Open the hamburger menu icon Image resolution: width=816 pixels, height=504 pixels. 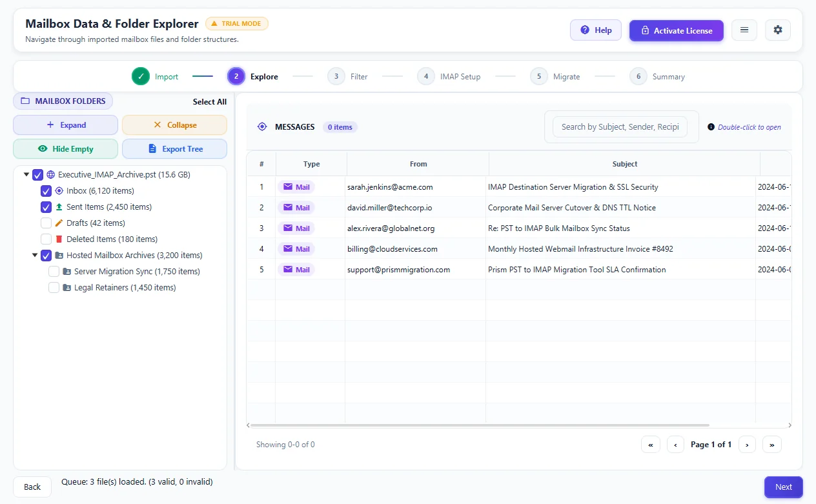[x=744, y=30]
